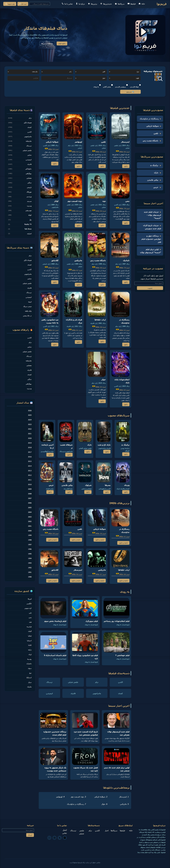Check the 'پخش آنلاین' option

pyautogui.click(x=112, y=85)
